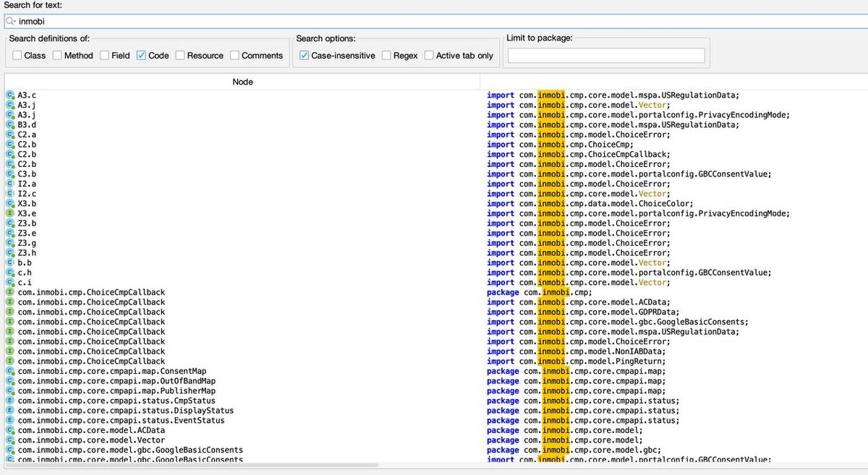Select the ACData import result line
The width and height of the screenshot is (868, 475).
[579, 302]
